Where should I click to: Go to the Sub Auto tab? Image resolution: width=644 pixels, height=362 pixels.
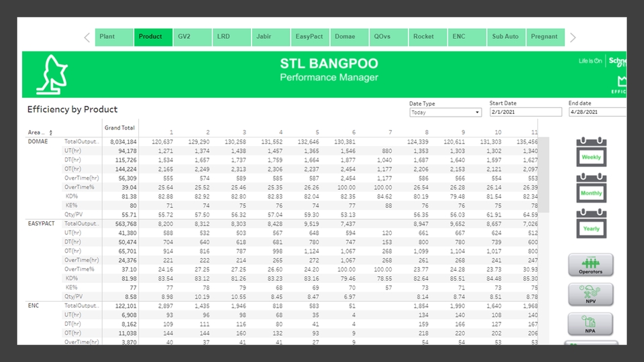coord(506,37)
